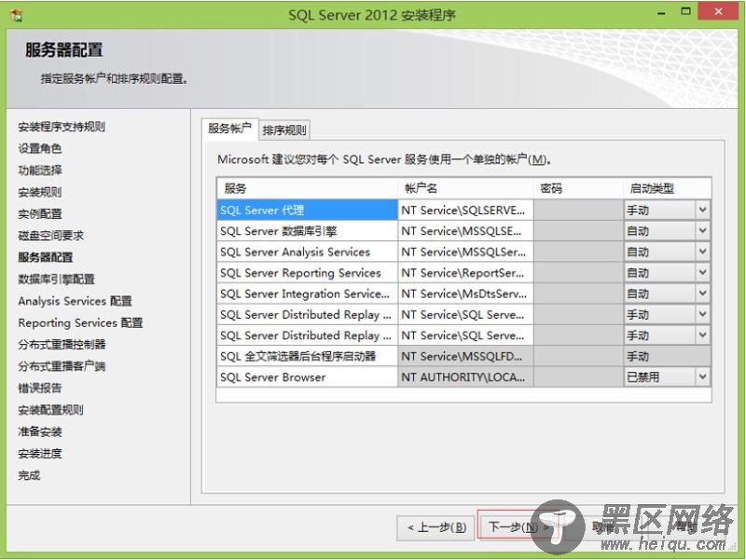Click 错误报告 in the steps list
This screenshot has height=560, width=746.
point(40,388)
